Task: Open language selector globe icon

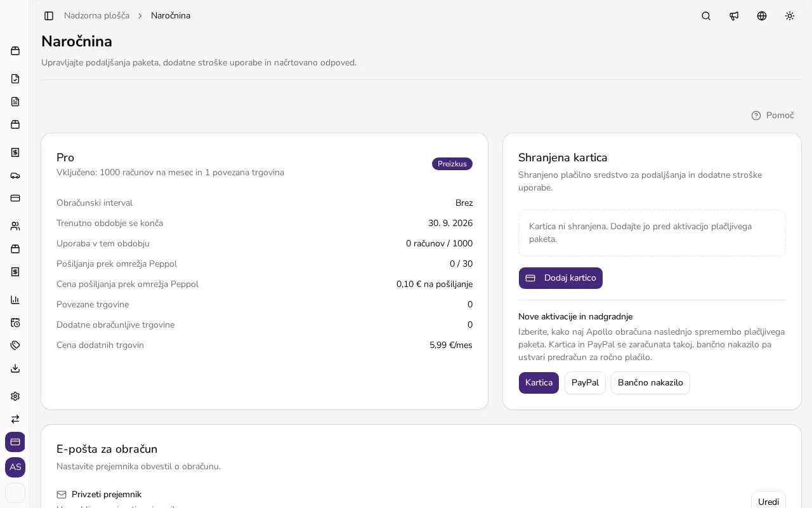Action: point(762,16)
